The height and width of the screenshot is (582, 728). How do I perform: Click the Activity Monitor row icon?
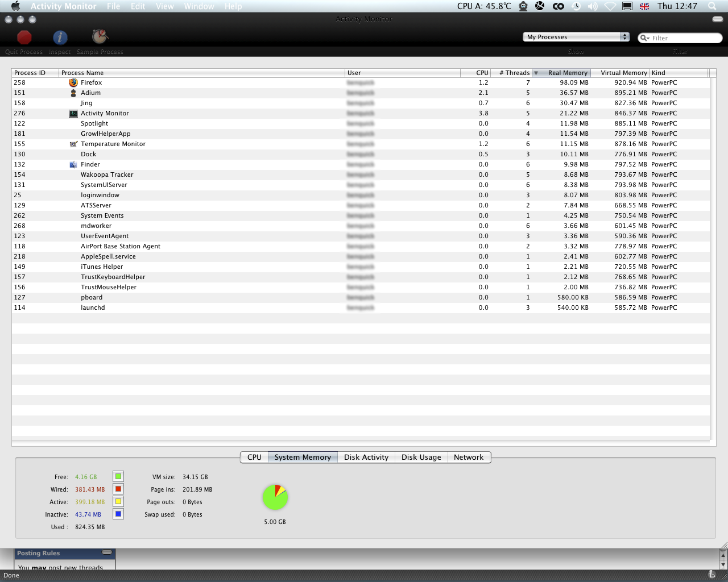click(x=73, y=113)
